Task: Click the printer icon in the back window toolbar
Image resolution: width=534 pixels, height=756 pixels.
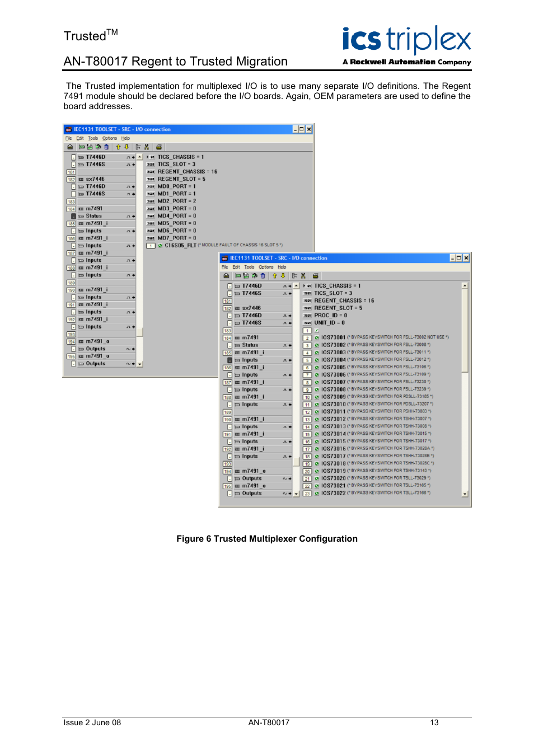Action: tap(159, 147)
